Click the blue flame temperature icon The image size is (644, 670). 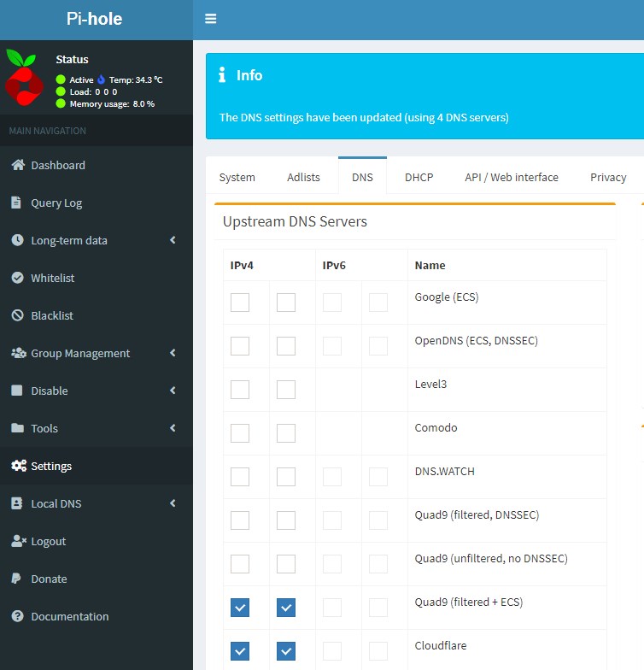click(101, 79)
